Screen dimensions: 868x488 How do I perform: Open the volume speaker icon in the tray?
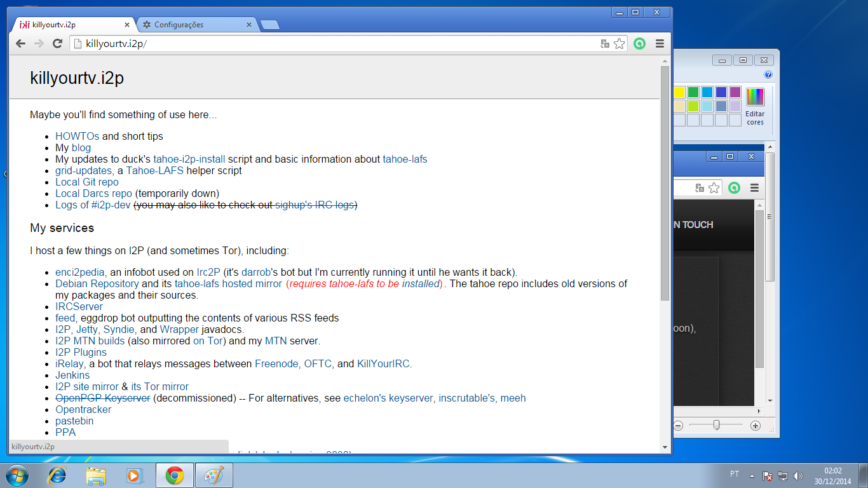coord(798,475)
